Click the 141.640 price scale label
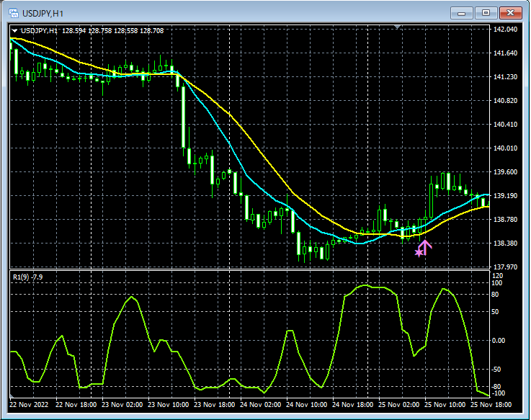This screenshot has height=420, width=531. click(505, 53)
